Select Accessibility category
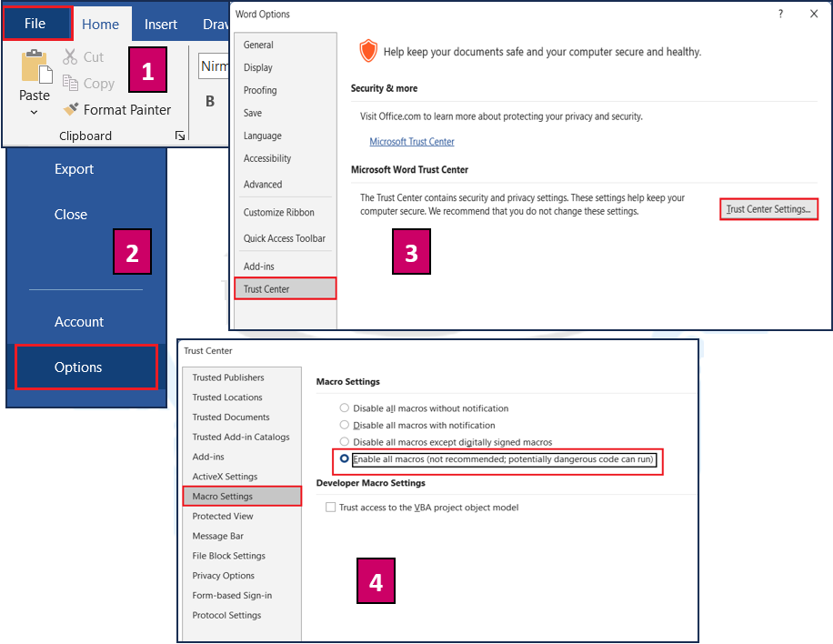 286,158
